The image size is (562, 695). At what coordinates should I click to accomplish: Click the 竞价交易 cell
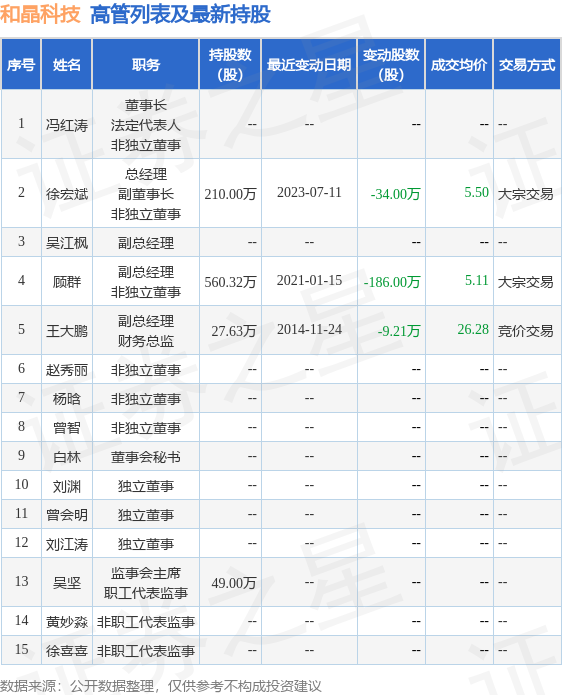point(526,331)
